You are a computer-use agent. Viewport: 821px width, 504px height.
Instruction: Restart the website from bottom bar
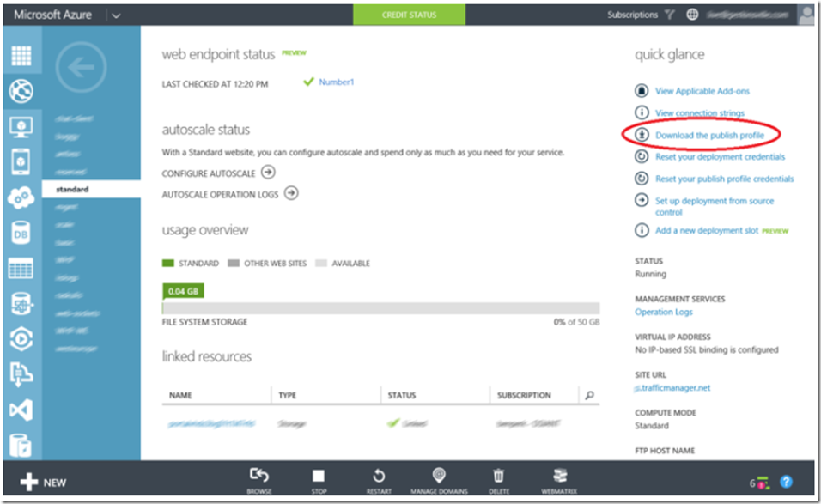point(379,481)
